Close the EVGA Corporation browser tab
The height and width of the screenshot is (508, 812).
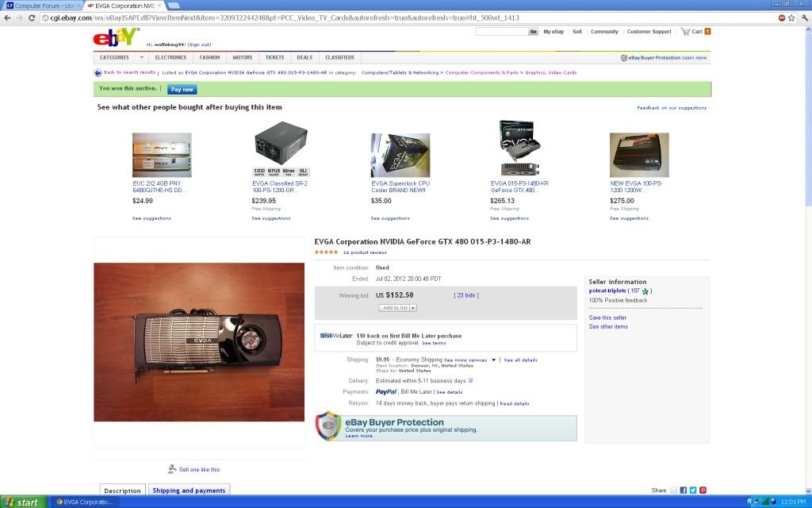[x=159, y=6]
